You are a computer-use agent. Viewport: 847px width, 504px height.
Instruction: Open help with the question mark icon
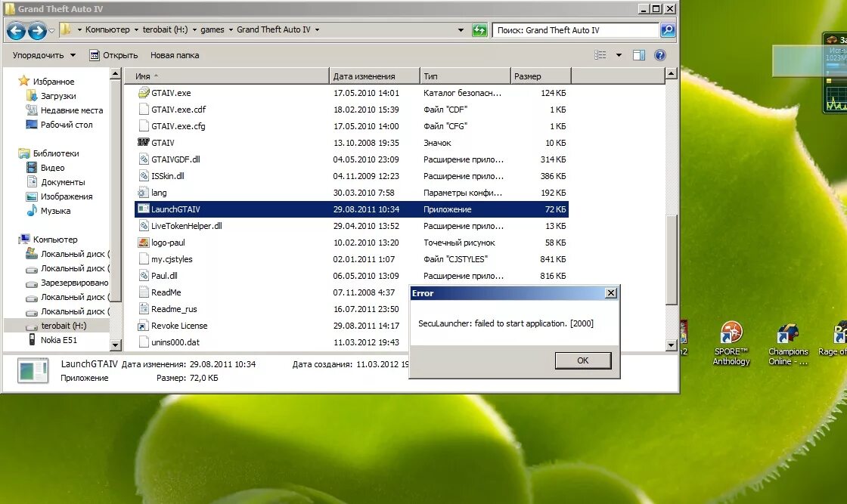tap(659, 55)
